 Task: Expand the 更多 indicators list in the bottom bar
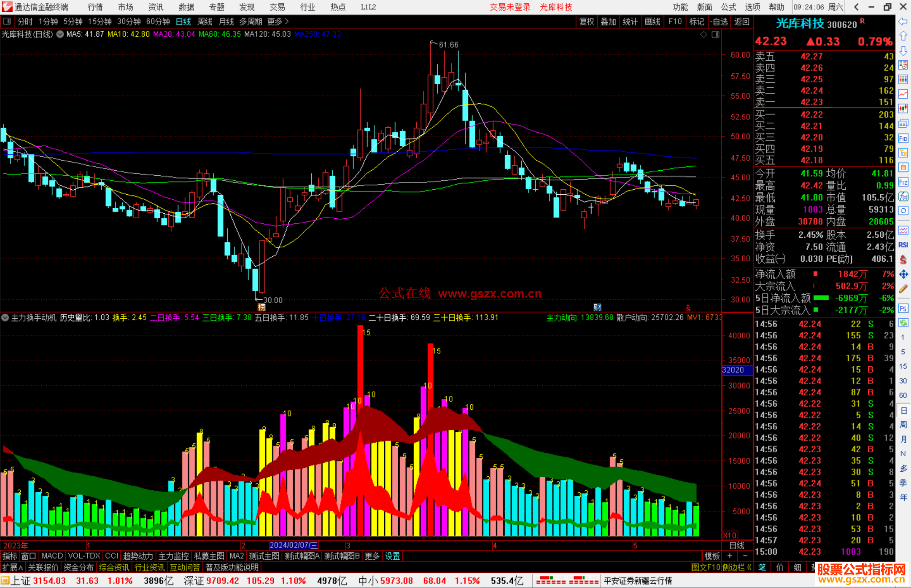(x=372, y=556)
